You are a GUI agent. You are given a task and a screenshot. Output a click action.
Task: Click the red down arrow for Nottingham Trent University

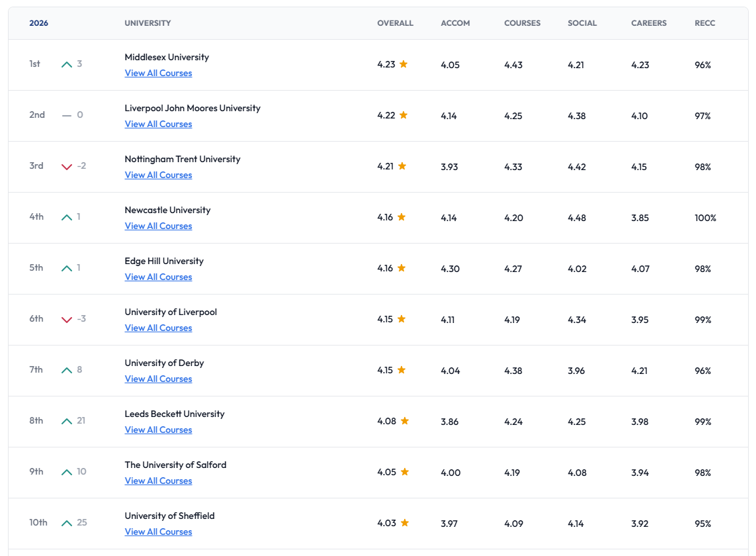[67, 166]
